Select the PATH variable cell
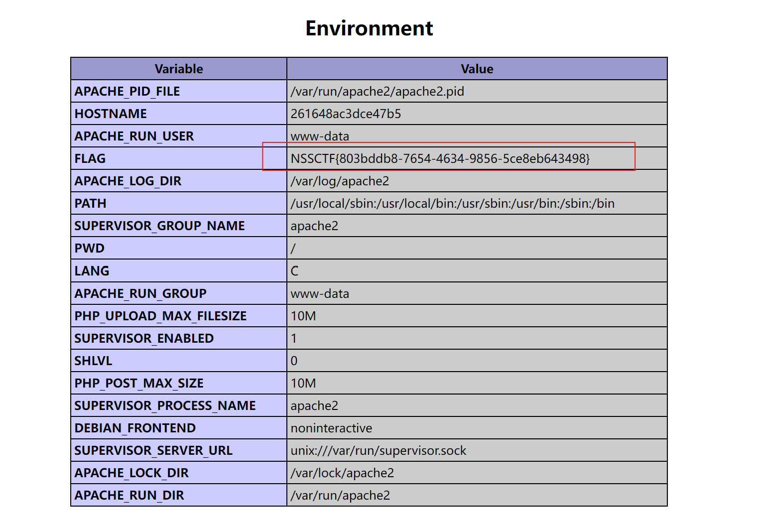The width and height of the screenshot is (758, 532). pos(179,203)
